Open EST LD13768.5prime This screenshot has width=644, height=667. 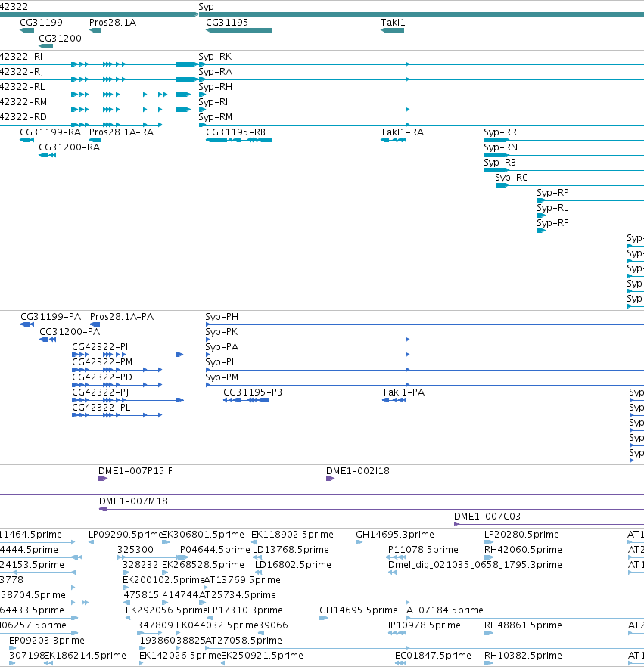click(291, 550)
